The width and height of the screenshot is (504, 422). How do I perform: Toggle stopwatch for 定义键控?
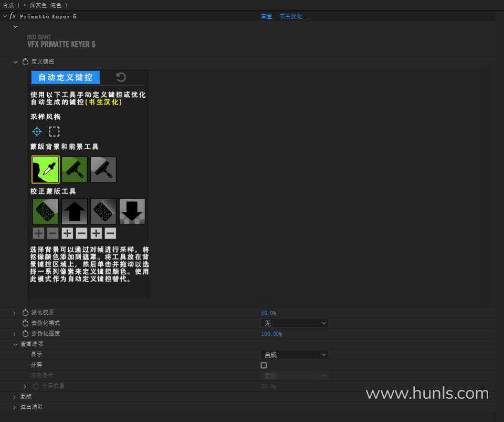tap(25, 62)
